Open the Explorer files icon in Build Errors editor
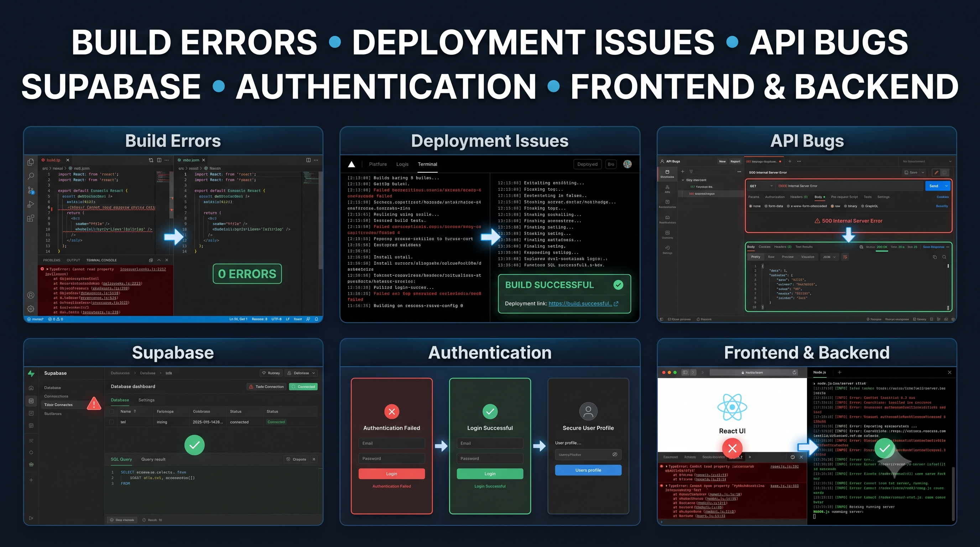 (31, 162)
